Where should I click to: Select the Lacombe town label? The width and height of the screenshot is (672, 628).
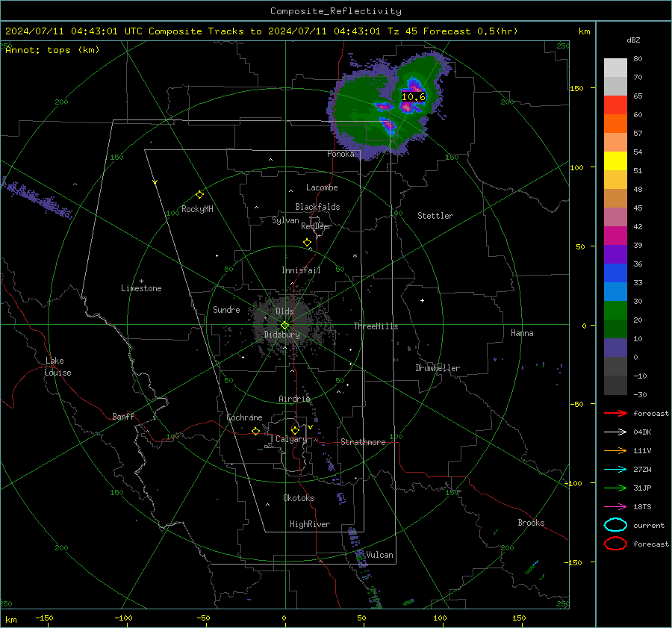point(322,187)
